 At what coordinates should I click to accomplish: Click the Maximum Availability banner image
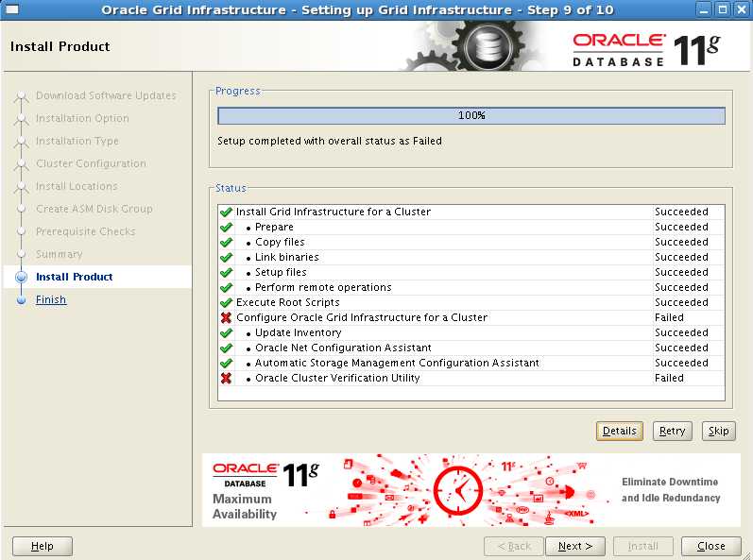click(471, 490)
